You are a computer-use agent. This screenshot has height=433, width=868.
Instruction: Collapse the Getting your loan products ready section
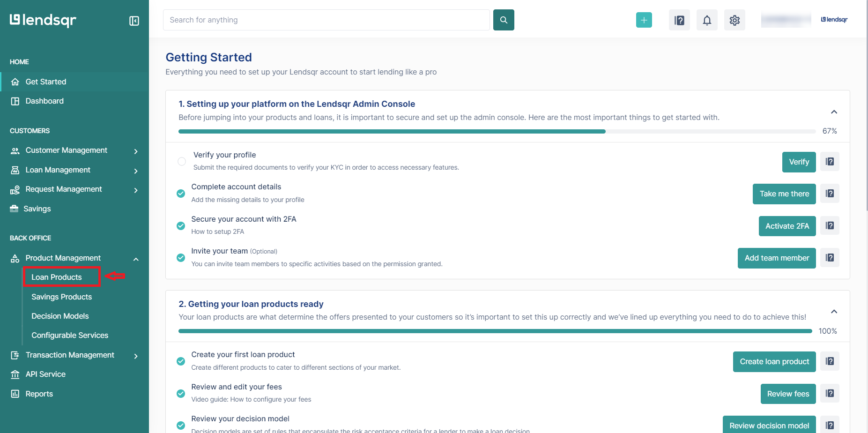[834, 312]
